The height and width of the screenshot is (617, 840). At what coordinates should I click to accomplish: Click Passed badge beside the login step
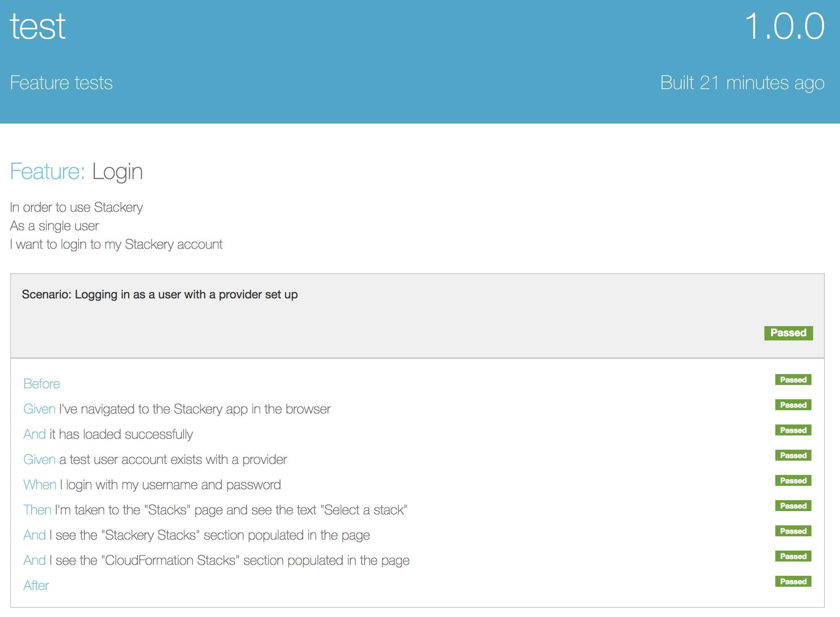coord(793,481)
